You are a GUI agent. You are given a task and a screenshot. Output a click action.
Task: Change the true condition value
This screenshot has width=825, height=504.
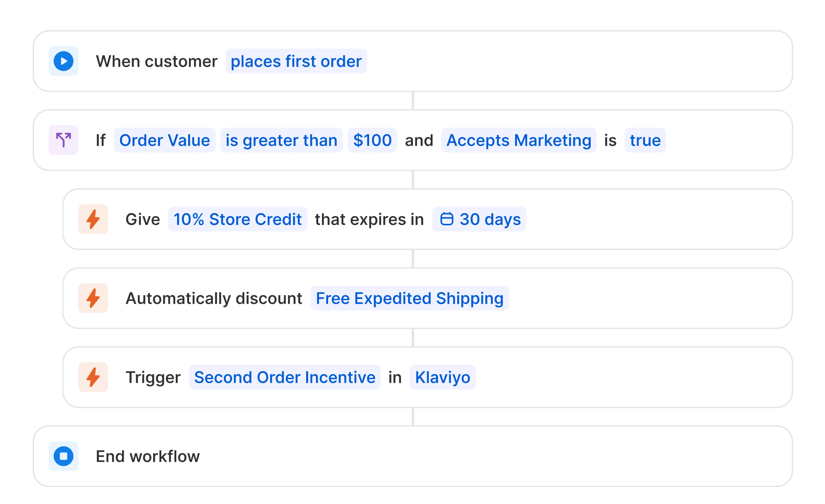coord(645,140)
